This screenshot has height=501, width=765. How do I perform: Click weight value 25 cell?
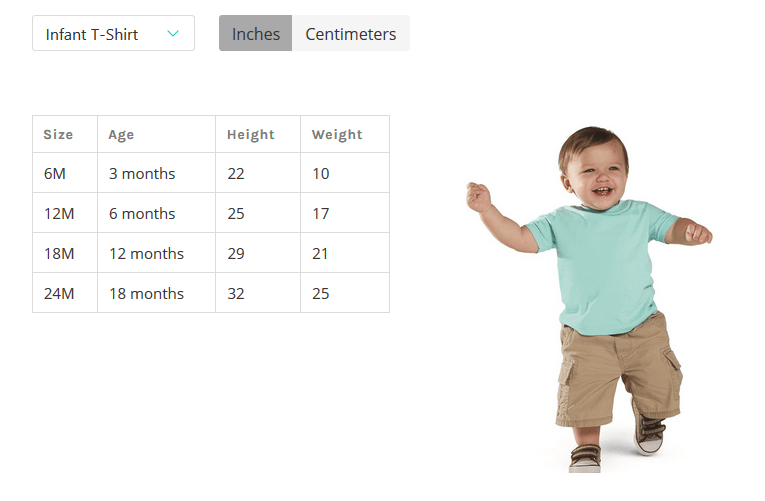(320, 294)
